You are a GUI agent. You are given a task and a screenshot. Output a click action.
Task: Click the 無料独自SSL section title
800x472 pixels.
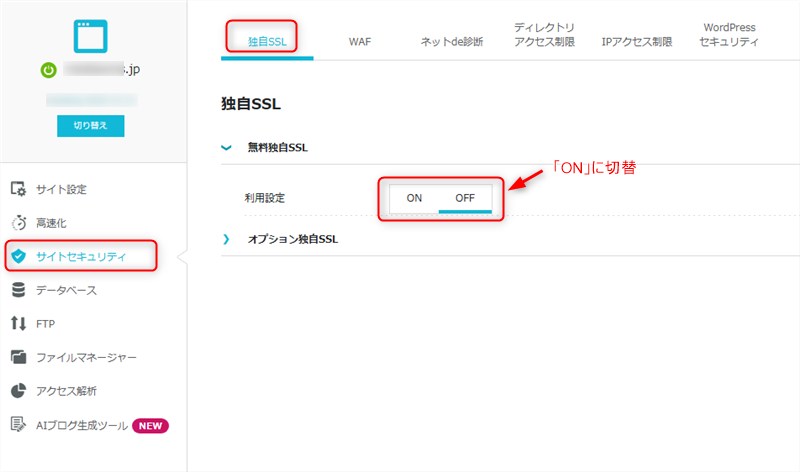(278, 148)
